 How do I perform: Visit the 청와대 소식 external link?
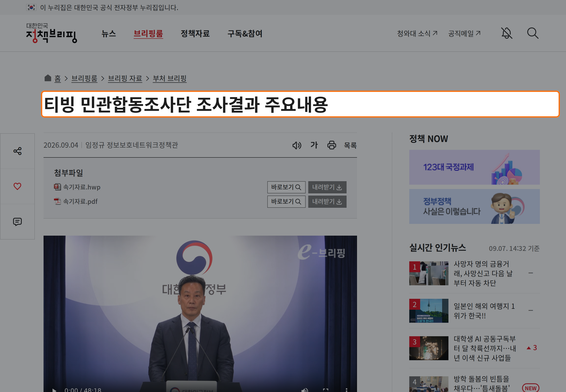point(417,33)
